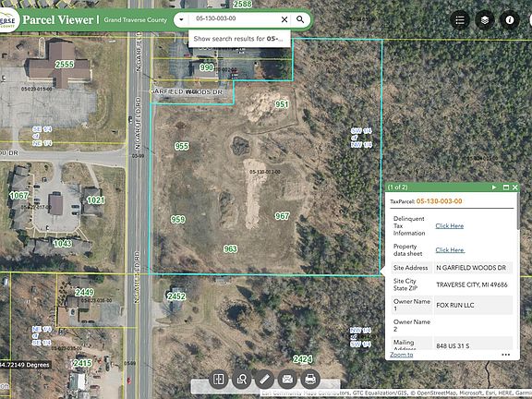Click address label 955 on map

(182, 146)
